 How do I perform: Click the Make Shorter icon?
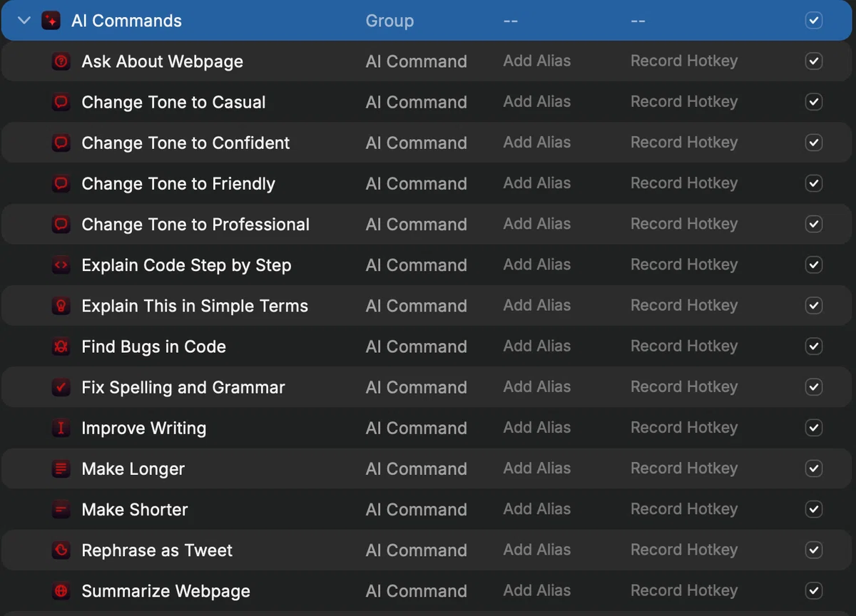point(61,509)
